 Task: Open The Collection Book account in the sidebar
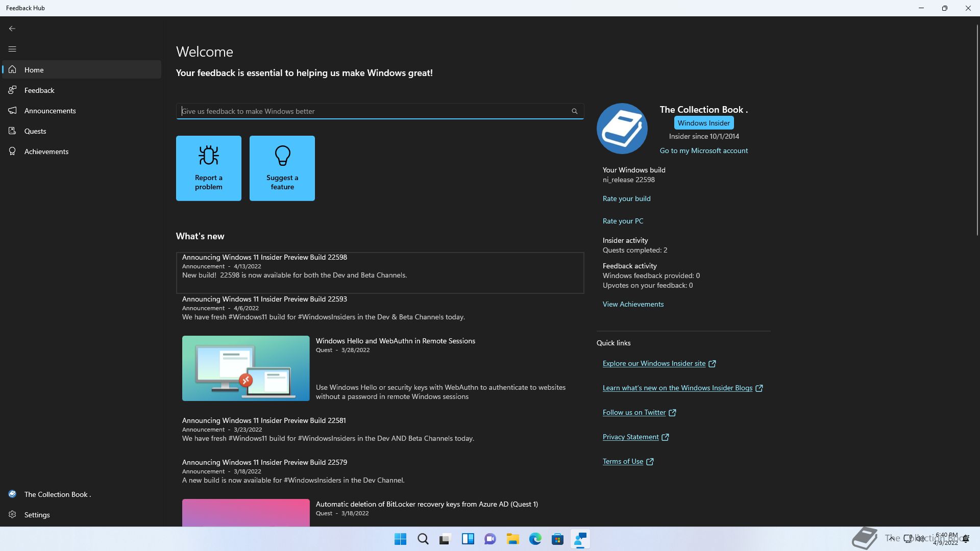pos(82,494)
